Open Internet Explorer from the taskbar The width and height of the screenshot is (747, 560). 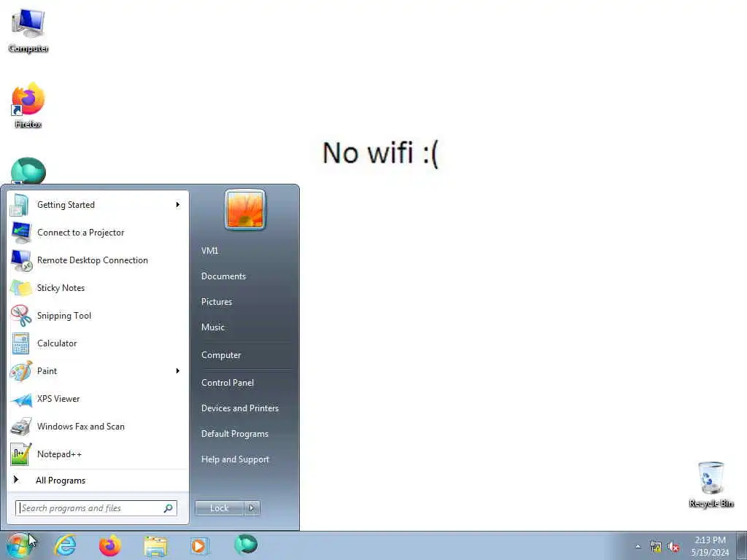click(65, 545)
